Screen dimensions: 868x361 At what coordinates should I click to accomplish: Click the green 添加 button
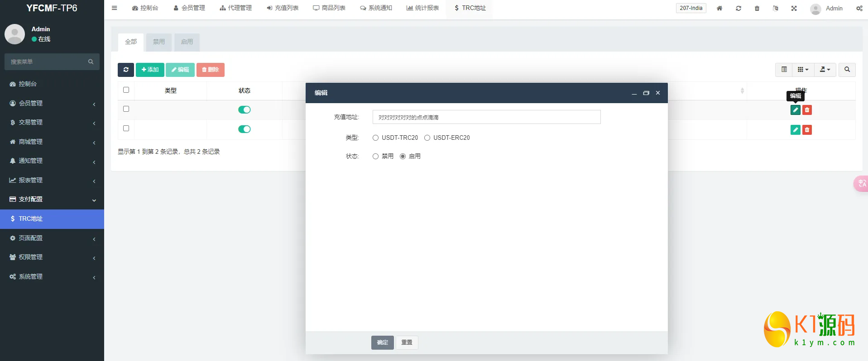click(150, 70)
